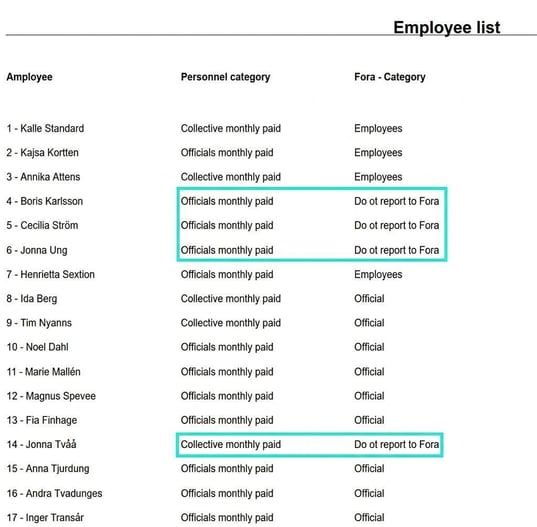This screenshot has height=527, width=537.
Task: Click Jonna Tvåå's "Do ot report to Fora"
Action: [397, 444]
